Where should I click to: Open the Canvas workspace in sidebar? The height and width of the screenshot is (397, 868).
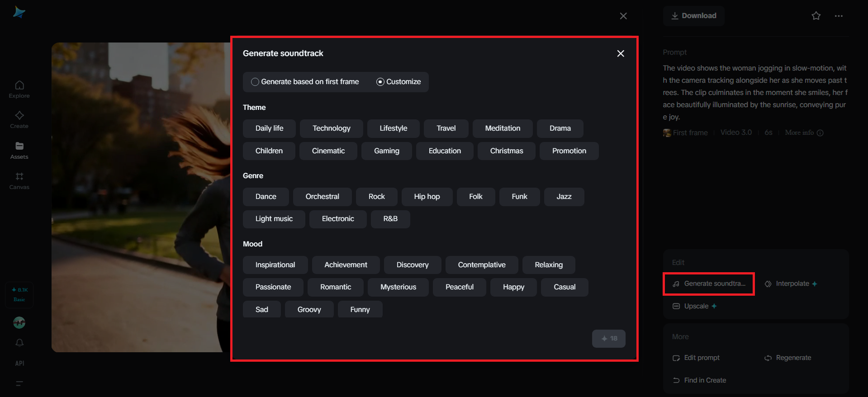19,180
